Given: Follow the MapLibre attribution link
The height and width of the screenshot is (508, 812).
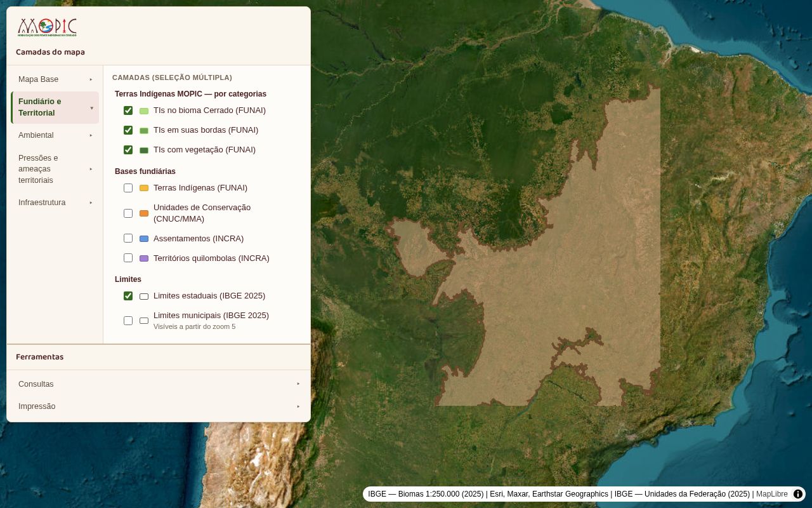Looking at the screenshot, I should (772, 494).
